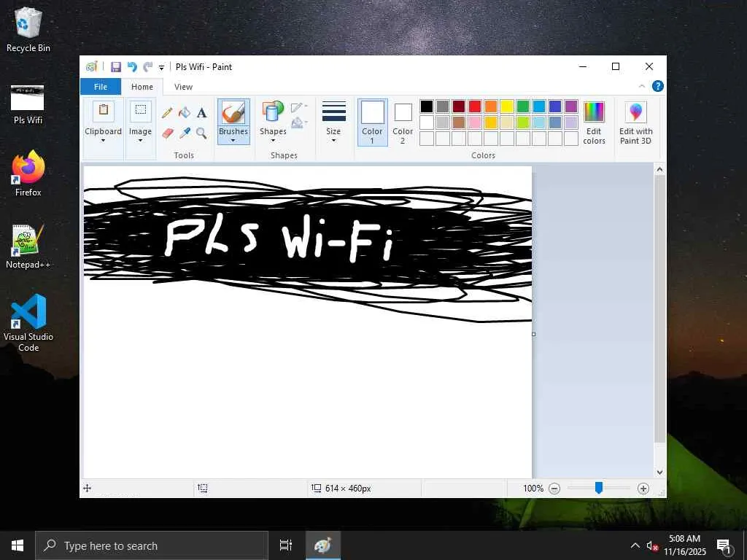Pick the yellow color swatch
747x560 pixels.
coord(507,106)
